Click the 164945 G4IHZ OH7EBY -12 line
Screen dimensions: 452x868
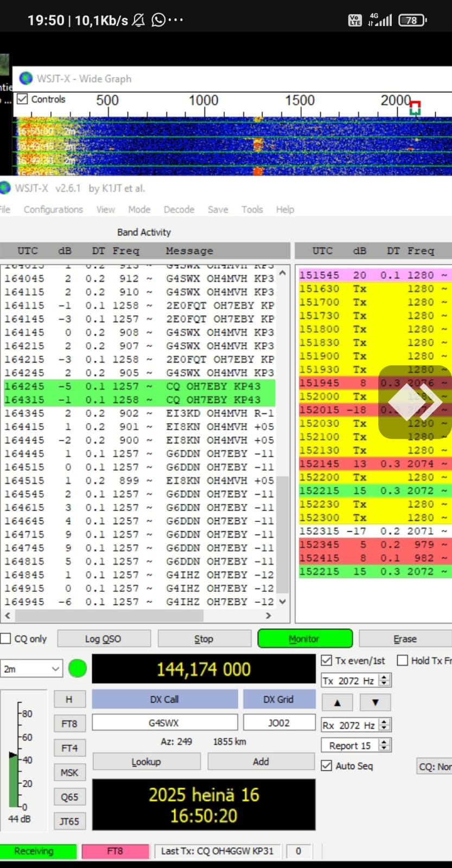pyautogui.click(x=139, y=602)
